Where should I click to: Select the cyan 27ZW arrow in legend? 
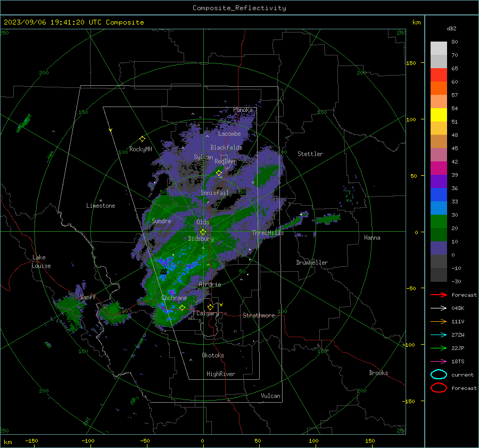point(439,335)
